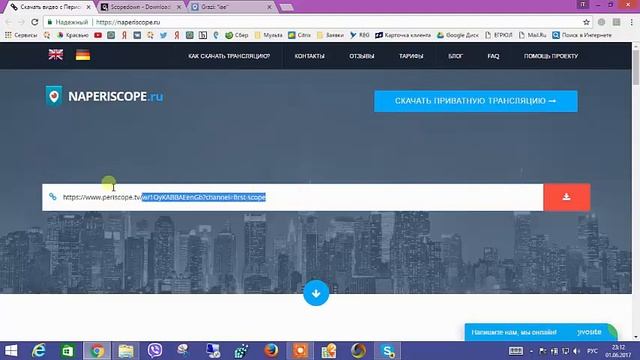Image resolution: width=640 pixels, height=360 pixels.
Task: Open ЕГРЮЛ bookmark
Action: [498, 36]
